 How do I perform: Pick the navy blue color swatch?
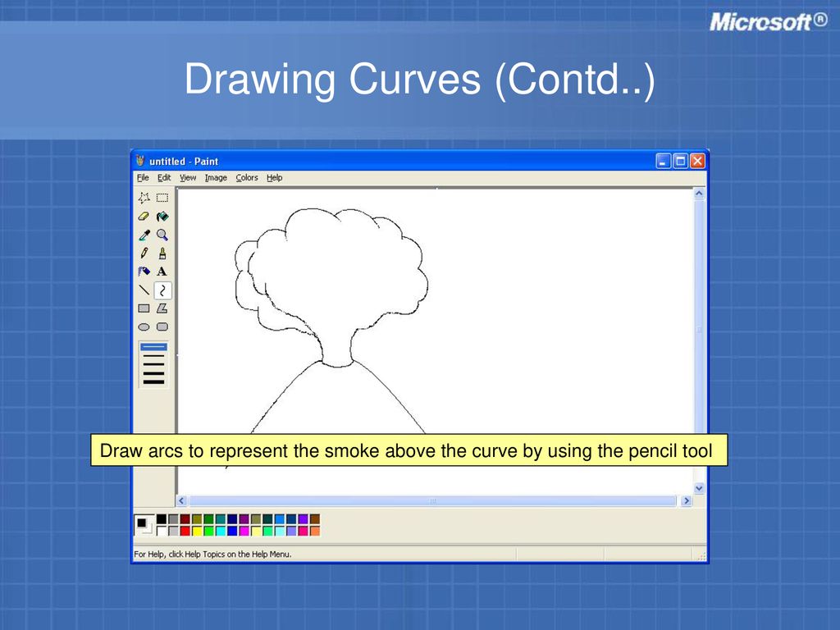232,518
